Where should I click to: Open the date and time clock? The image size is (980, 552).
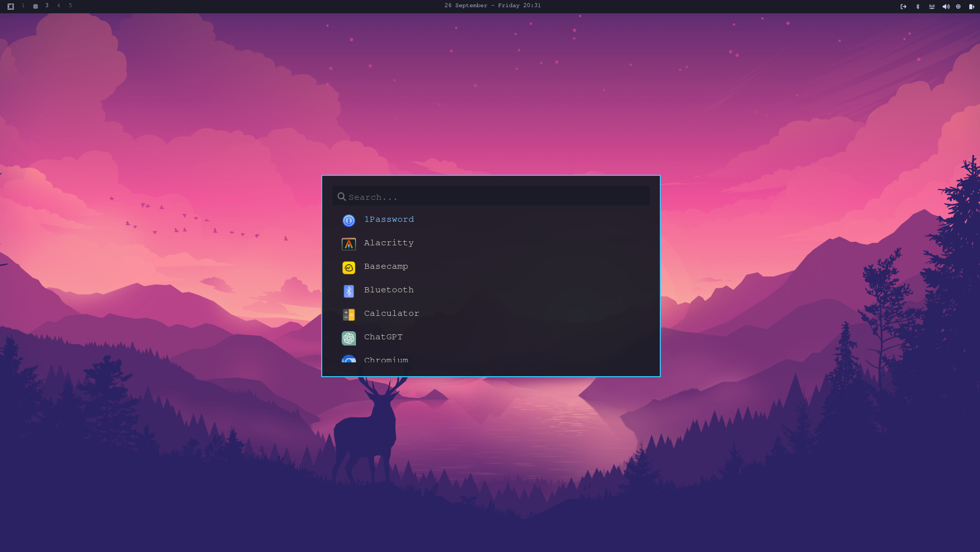[x=492, y=6]
